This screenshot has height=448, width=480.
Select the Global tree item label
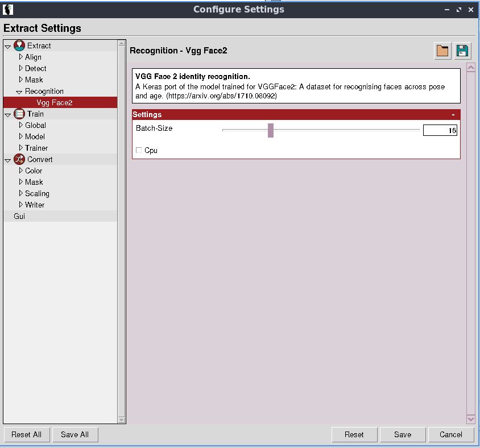coord(35,125)
